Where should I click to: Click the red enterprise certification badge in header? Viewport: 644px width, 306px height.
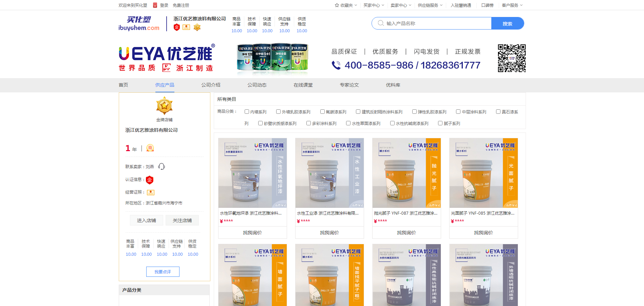coord(176,28)
